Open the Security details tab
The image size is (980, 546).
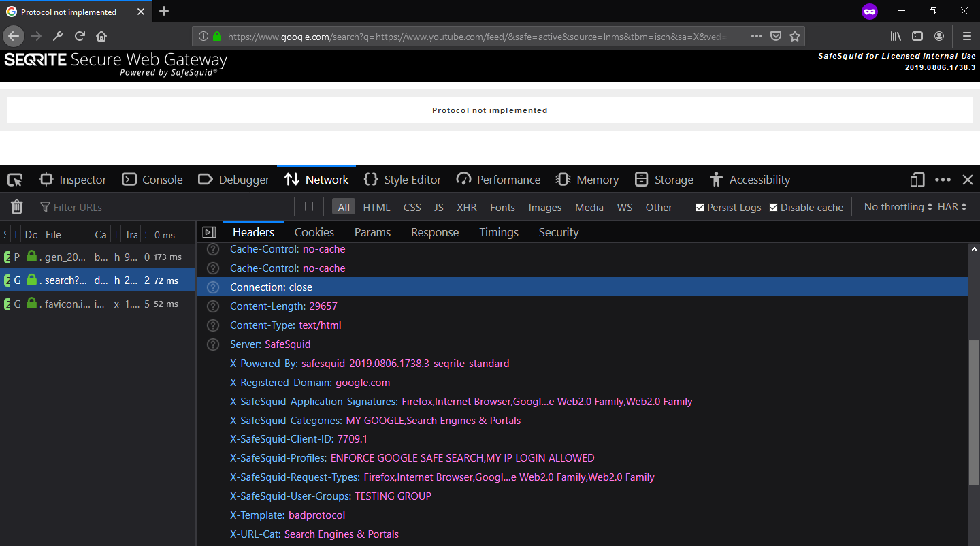tap(559, 232)
